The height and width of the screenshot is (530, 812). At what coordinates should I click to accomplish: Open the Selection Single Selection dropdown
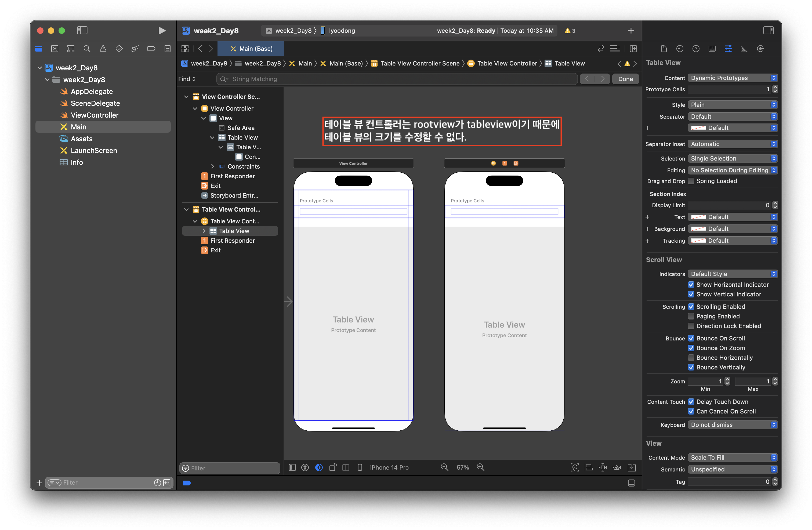732,158
